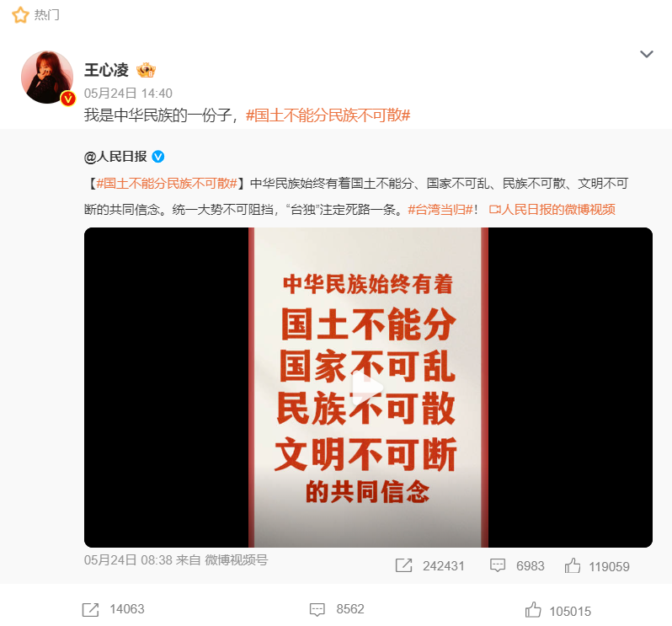Like the quoted 人民日报 post
672x626 pixels.
tap(573, 565)
